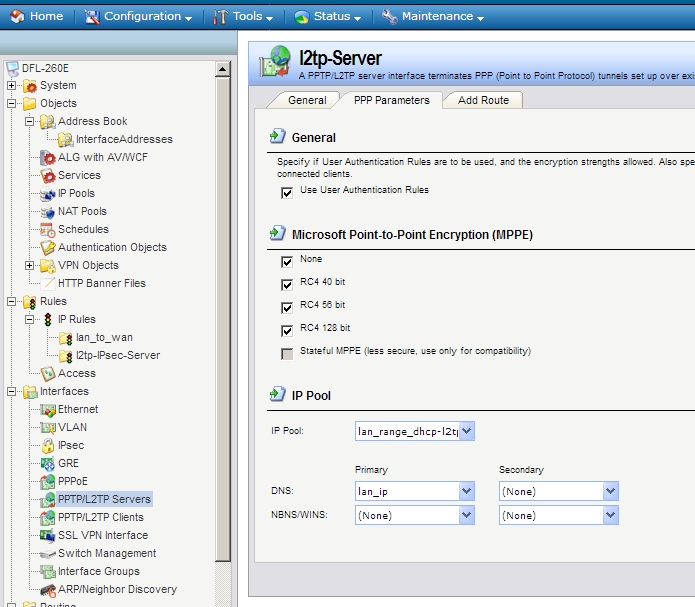Toggle the None encryption checkbox

pos(287,261)
